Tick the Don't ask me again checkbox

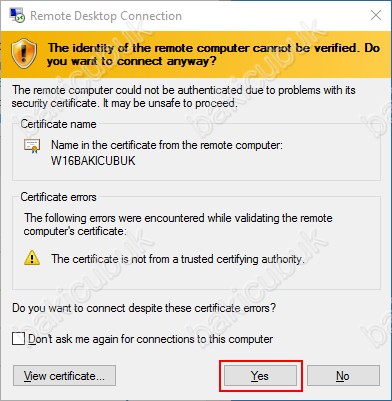point(18,339)
